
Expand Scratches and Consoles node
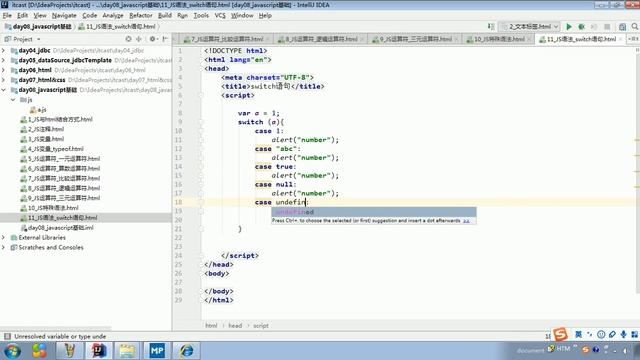tap(4, 247)
